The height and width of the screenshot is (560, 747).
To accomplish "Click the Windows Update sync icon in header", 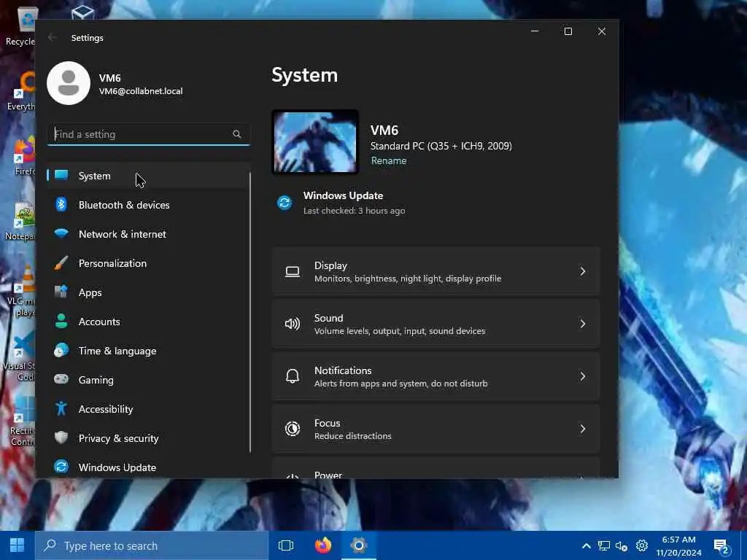I will point(285,203).
